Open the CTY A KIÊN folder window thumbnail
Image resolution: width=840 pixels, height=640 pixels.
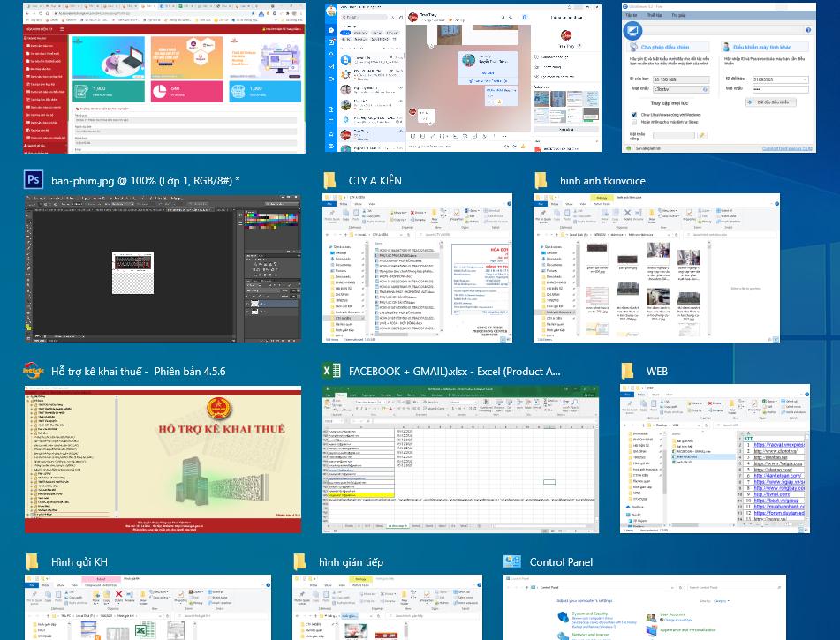pyautogui.click(x=417, y=267)
